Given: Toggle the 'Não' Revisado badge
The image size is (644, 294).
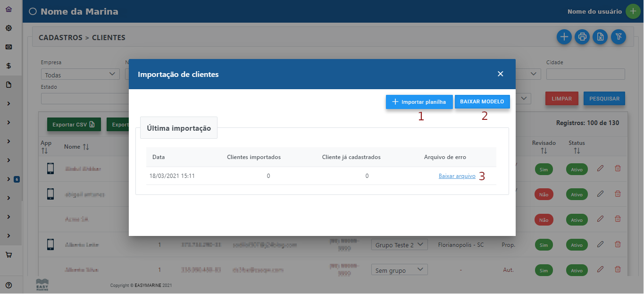Looking at the screenshot, I should pyautogui.click(x=544, y=194).
